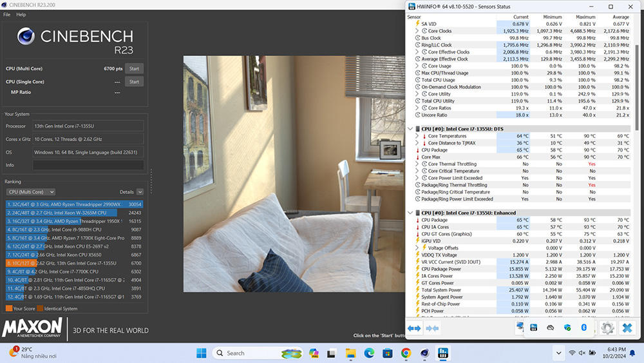The image size is (644, 363).
Task: Open HWiNFO sensor settings gear icon
Action: tap(607, 328)
